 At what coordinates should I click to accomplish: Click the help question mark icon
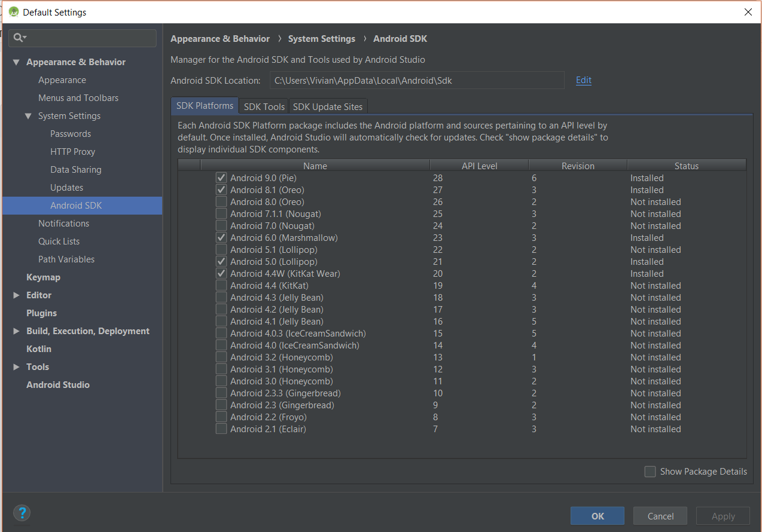(x=22, y=513)
